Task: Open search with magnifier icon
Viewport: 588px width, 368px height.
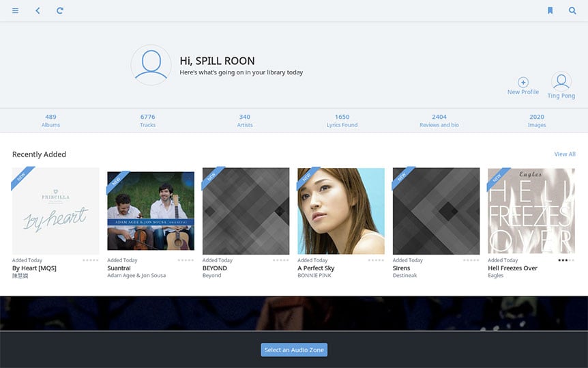Action: pos(572,10)
